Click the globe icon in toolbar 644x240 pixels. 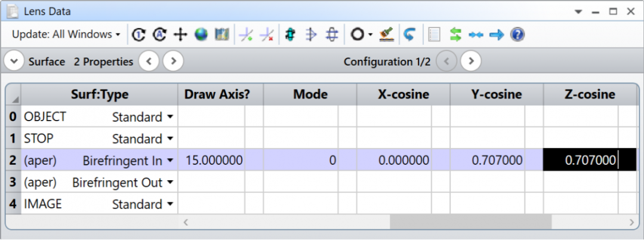click(201, 35)
